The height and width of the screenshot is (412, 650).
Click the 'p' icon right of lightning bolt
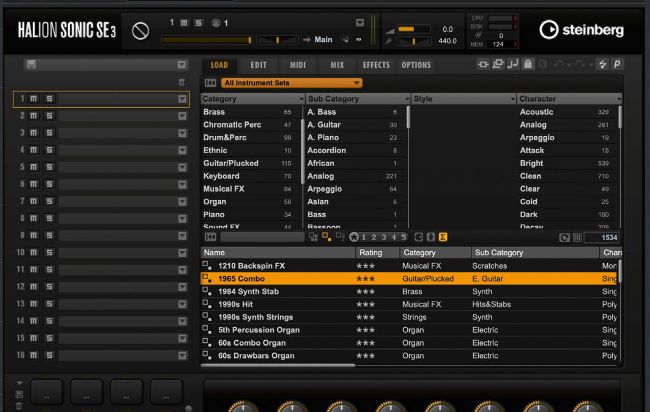[617, 64]
